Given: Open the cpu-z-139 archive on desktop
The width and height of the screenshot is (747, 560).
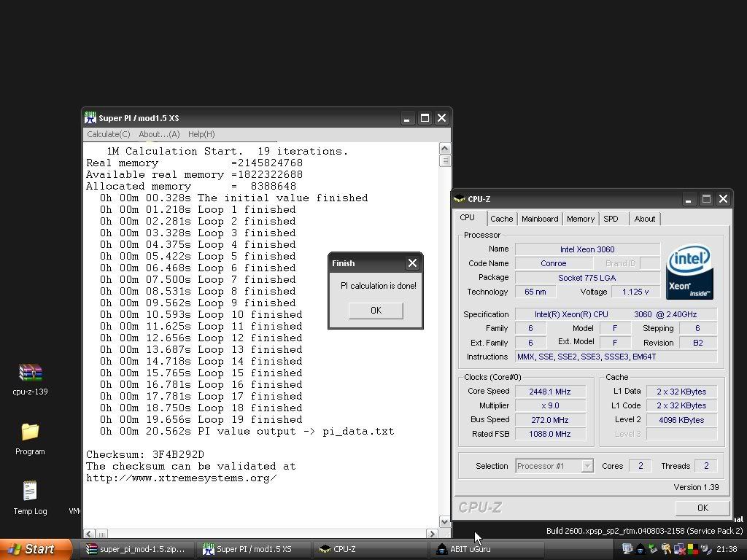Looking at the screenshot, I should (x=30, y=373).
